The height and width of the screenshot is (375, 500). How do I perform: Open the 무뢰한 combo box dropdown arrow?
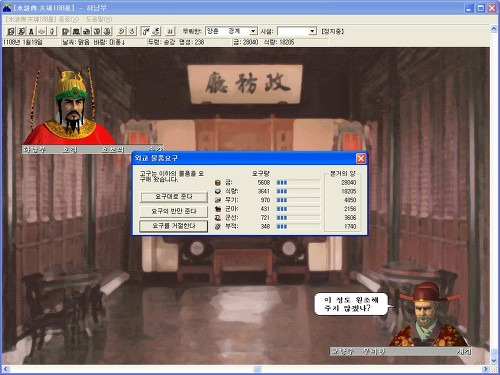[x=253, y=31]
